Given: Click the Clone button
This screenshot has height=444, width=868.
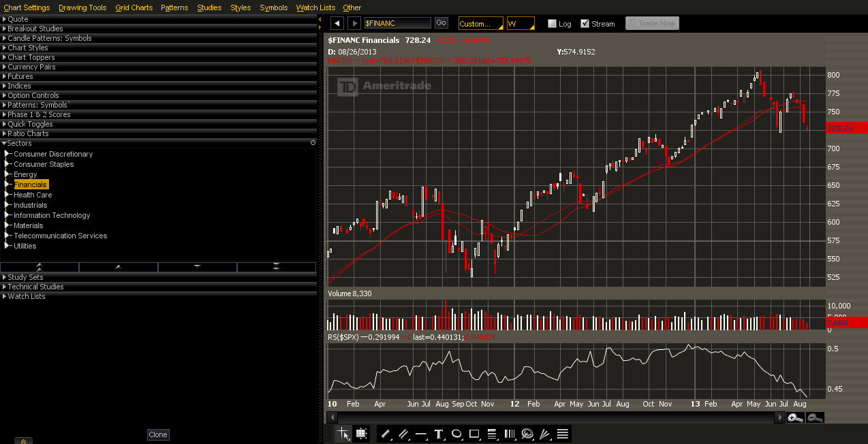Looking at the screenshot, I should click(158, 434).
